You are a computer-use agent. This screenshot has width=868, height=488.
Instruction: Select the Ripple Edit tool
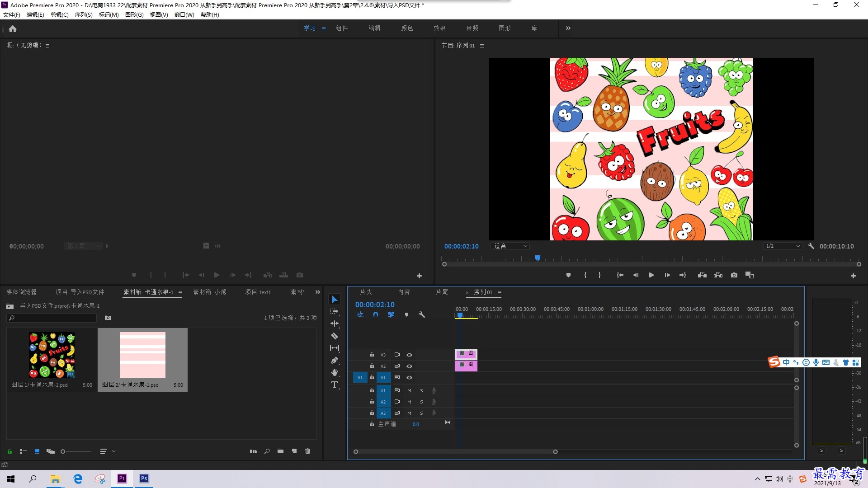pos(335,324)
